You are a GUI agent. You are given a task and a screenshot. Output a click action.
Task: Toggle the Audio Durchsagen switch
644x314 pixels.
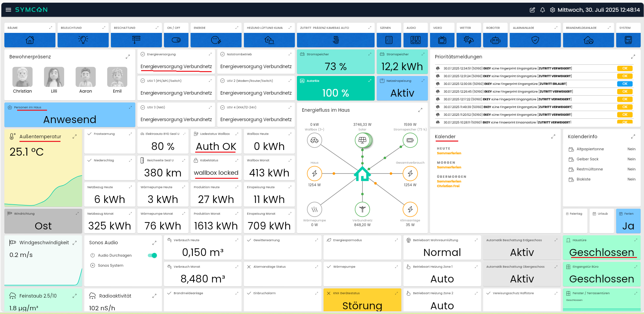[152, 255]
